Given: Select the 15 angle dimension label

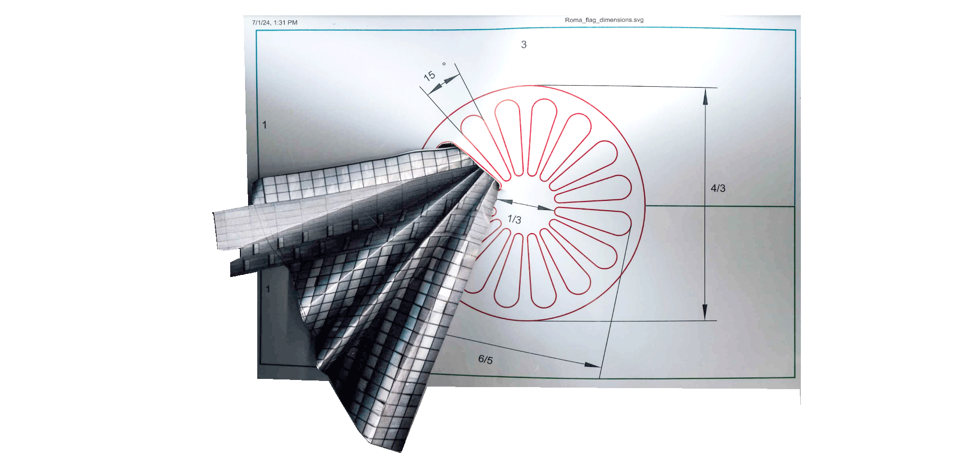Looking at the screenshot, I should pyautogui.click(x=429, y=76).
